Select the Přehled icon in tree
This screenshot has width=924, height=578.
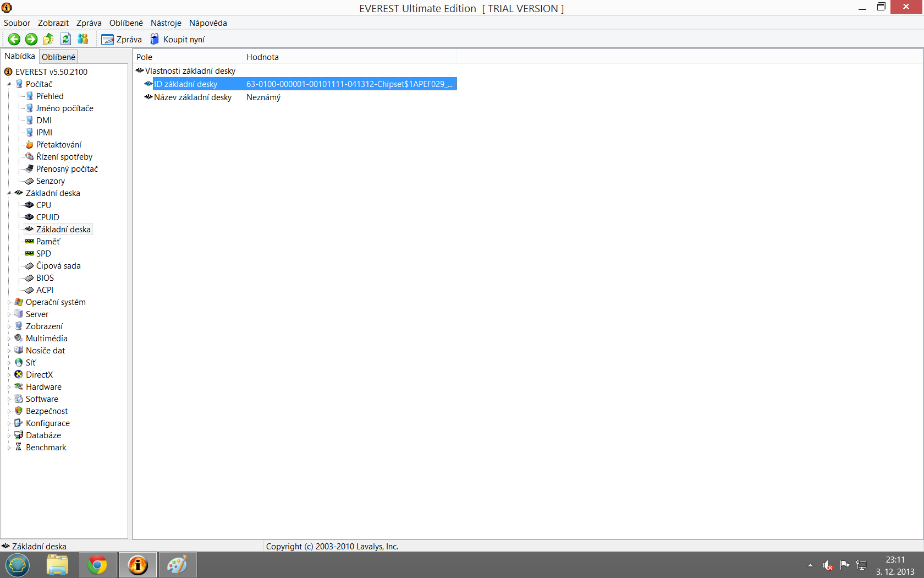click(30, 96)
